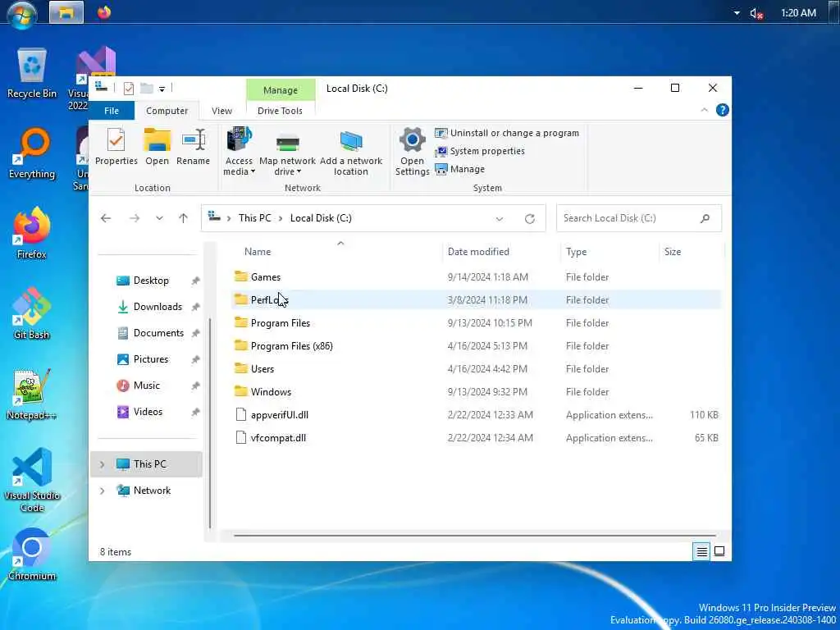Show hidden tray icons arrow
The image size is (840, 630).
tap(737, 13)
